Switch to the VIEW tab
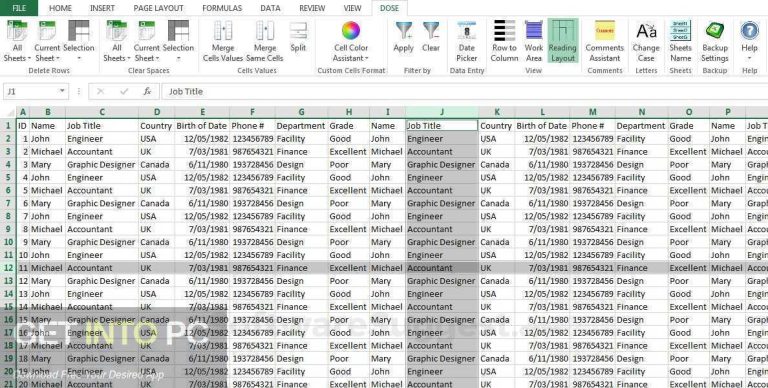 (352, 8)
